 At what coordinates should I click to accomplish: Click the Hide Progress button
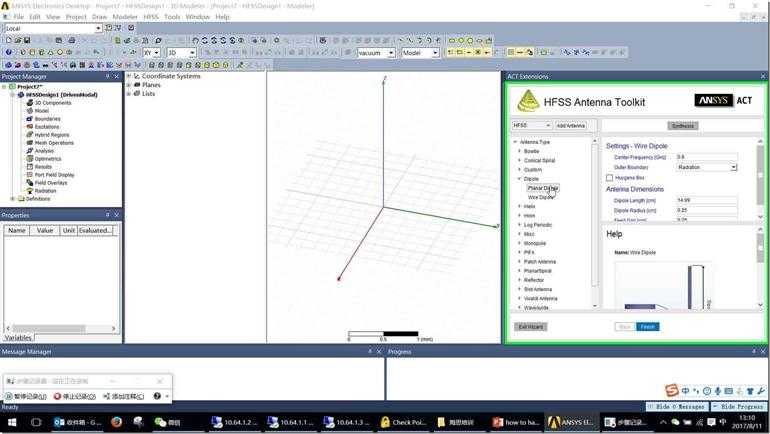coord(742,407)
